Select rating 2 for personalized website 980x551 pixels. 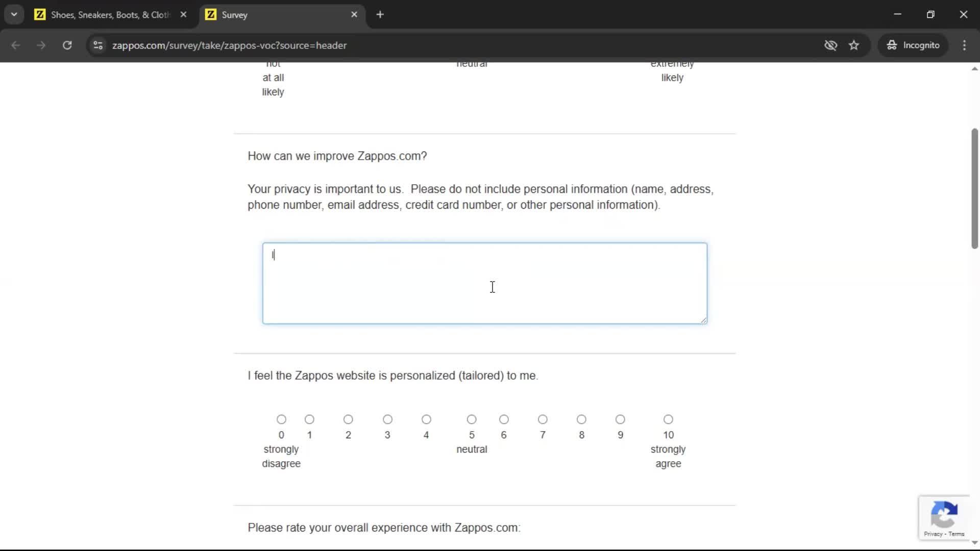348,419
